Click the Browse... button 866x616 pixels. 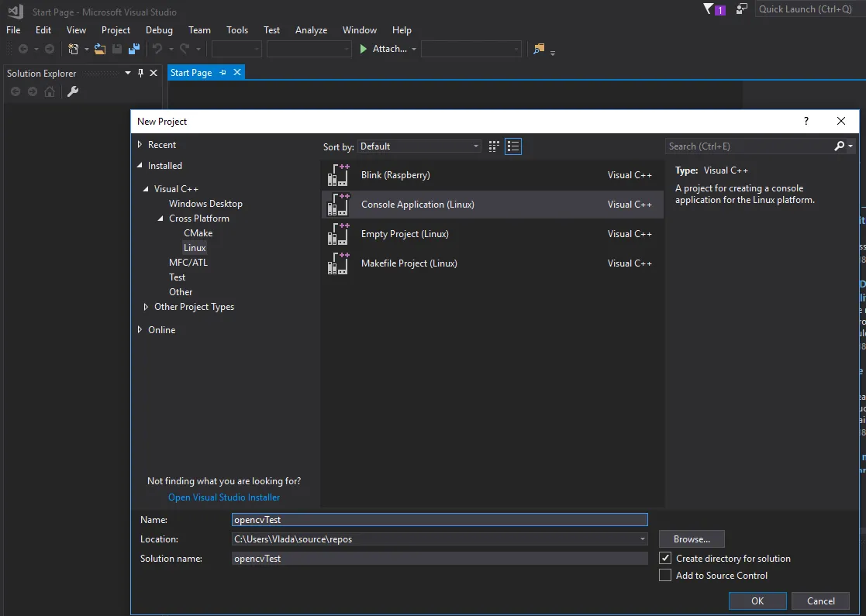click(x=692, y=539)
